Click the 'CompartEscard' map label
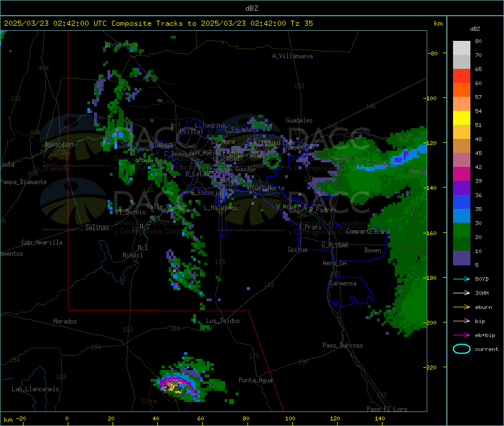Viewport: 504px width, 426px height. (x=368, y=231)
